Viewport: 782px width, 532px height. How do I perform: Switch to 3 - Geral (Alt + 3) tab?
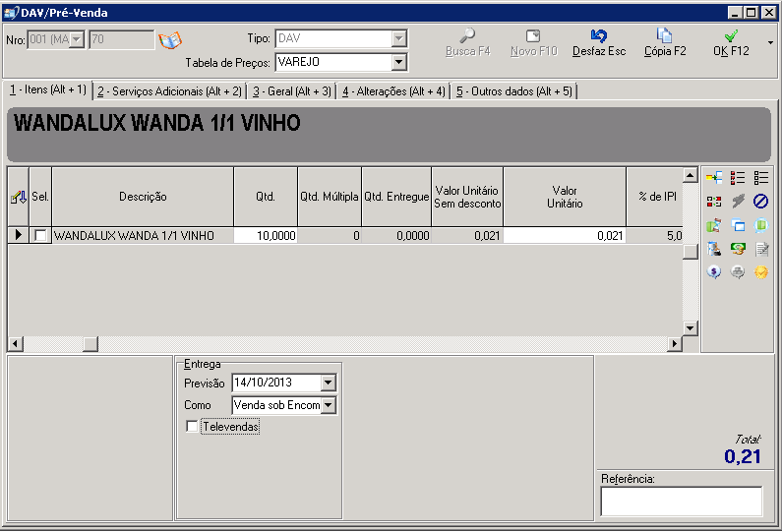[x=292, y=91]
